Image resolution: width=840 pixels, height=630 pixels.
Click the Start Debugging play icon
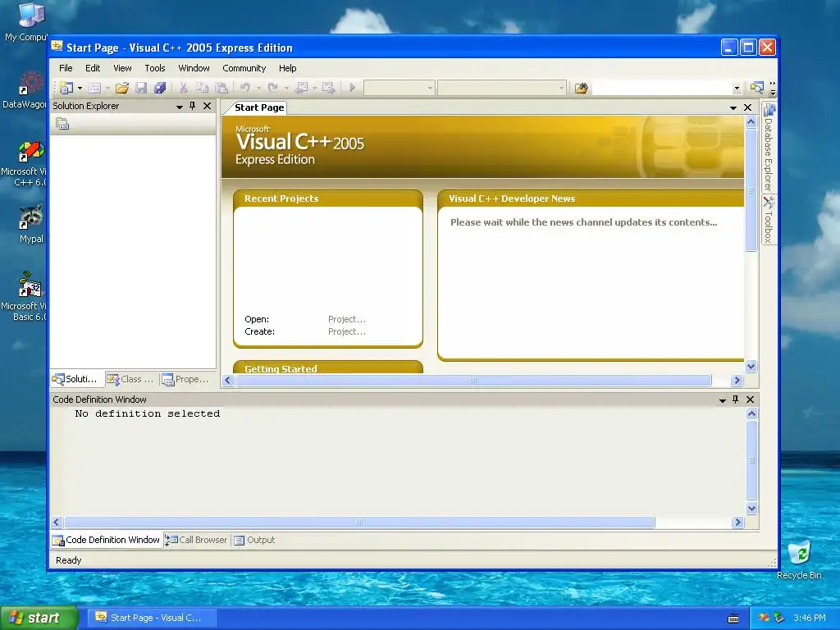(x=352, y=87)
